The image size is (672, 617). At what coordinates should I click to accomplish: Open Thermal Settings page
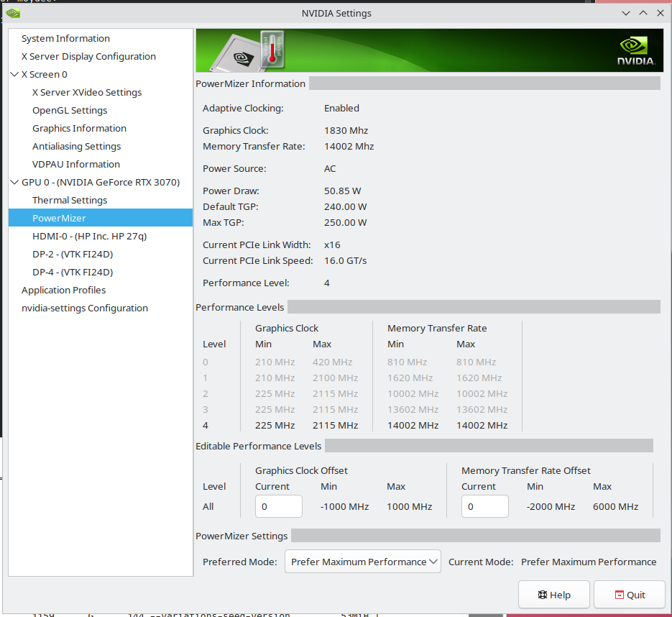[70, 200]
